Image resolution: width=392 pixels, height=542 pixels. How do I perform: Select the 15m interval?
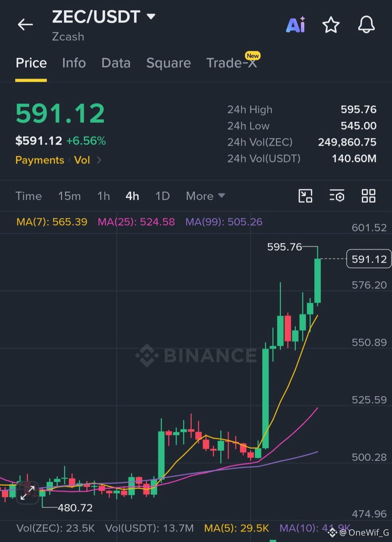click(x=69, y=196)
